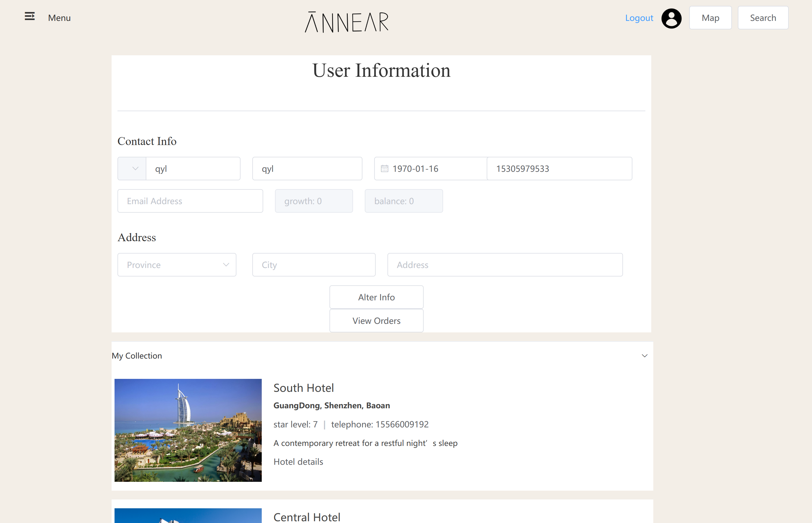Collapse the My Collection section chevron
The width and height of the screenshot is (812, 523).
[644, 356]
